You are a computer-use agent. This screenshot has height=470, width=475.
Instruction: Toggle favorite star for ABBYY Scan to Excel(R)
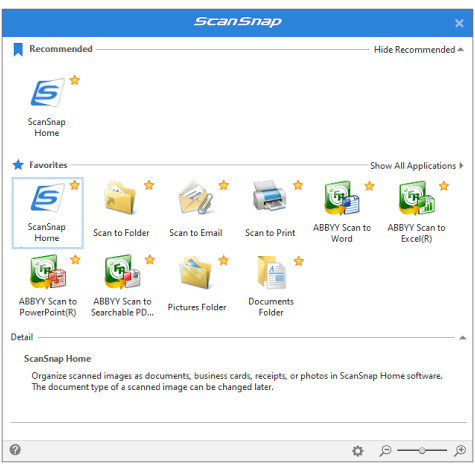click(444, 186)
